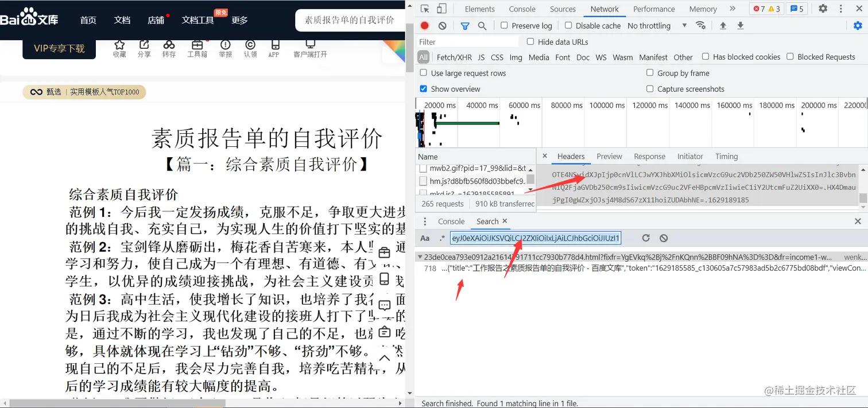The image size is (868, 408).
Task: Close the request details pane
Action: click(x=545, y=156)
